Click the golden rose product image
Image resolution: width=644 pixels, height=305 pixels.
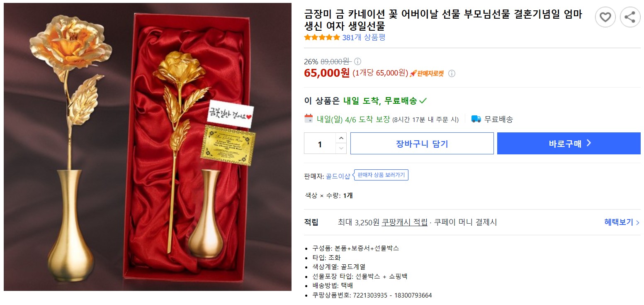pos(148,147)
